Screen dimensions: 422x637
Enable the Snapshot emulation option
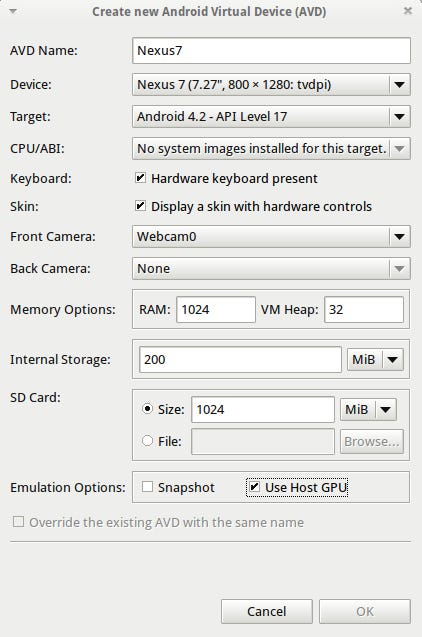[147, 486]
